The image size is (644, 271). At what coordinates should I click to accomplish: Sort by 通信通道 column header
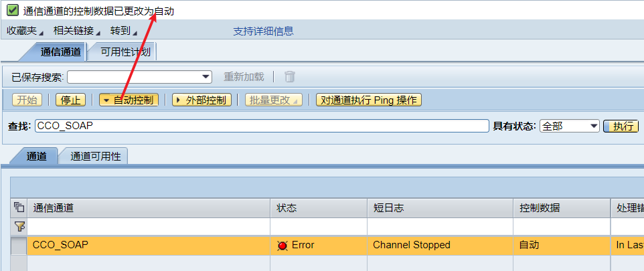pyautogui.click(x=149, y=208)
